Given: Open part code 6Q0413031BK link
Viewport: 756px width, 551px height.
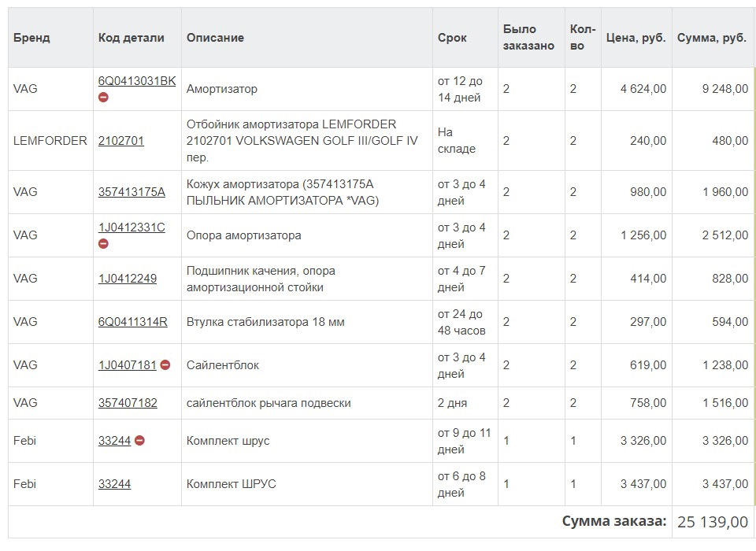Looking at the screenshot, I should (137, 81).
